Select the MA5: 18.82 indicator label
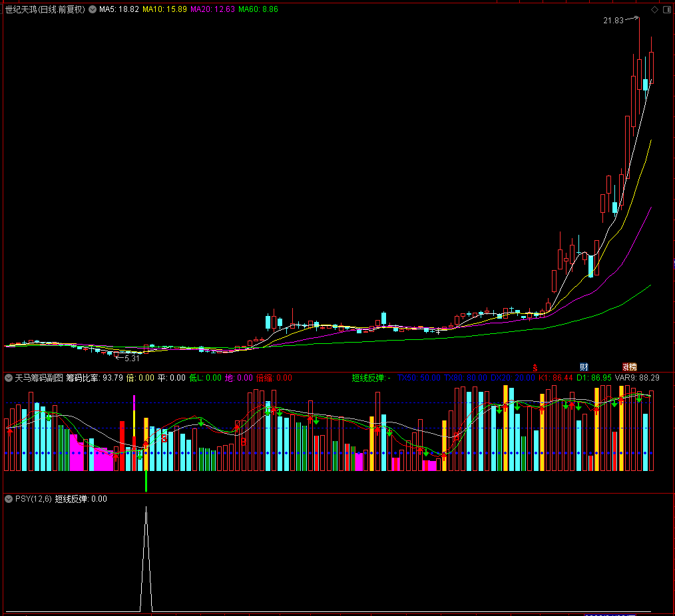Image resolution: width=675 pixels, height=616 pixels. [118, 9]
